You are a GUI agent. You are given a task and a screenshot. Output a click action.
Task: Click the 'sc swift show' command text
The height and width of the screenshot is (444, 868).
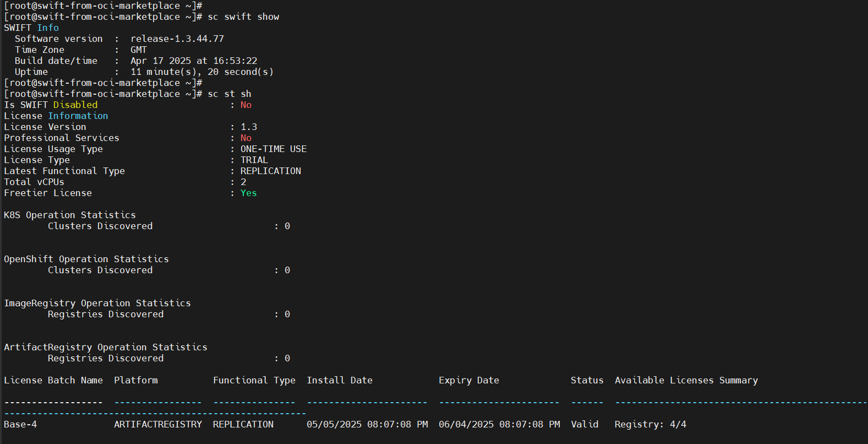[x=243, y=17]
